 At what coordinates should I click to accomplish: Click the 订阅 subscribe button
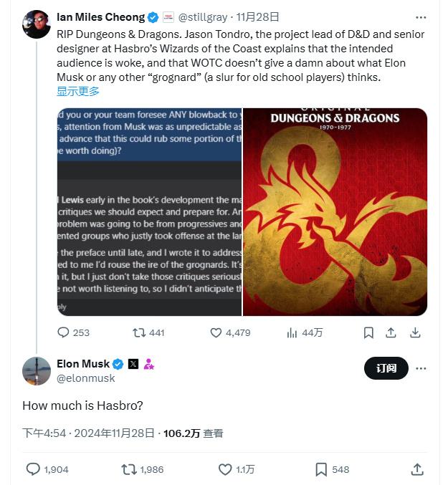tap(386, 368)
